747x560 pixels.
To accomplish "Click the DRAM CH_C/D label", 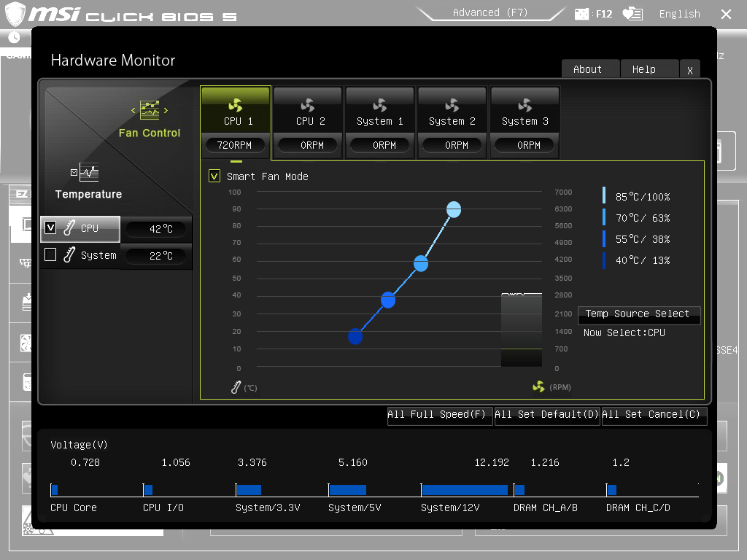I will pos(638,507).
